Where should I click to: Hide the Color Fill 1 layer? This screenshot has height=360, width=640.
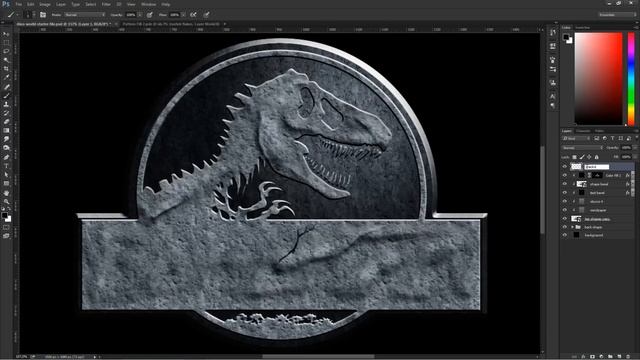coord(565,176)
